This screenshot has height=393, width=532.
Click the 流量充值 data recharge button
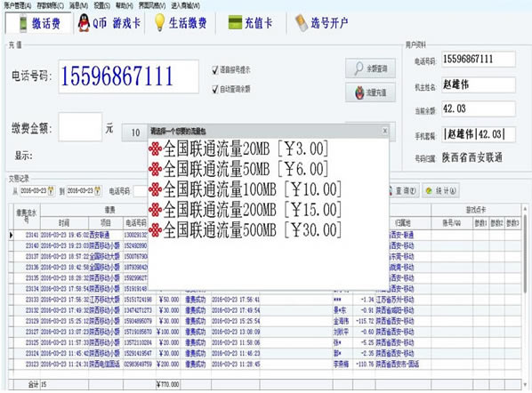point(370,92)
